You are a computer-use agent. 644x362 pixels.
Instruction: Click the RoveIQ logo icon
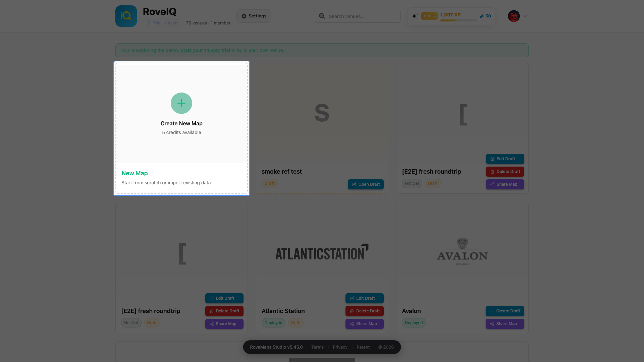pyautogui.click(x=126, y=16)
